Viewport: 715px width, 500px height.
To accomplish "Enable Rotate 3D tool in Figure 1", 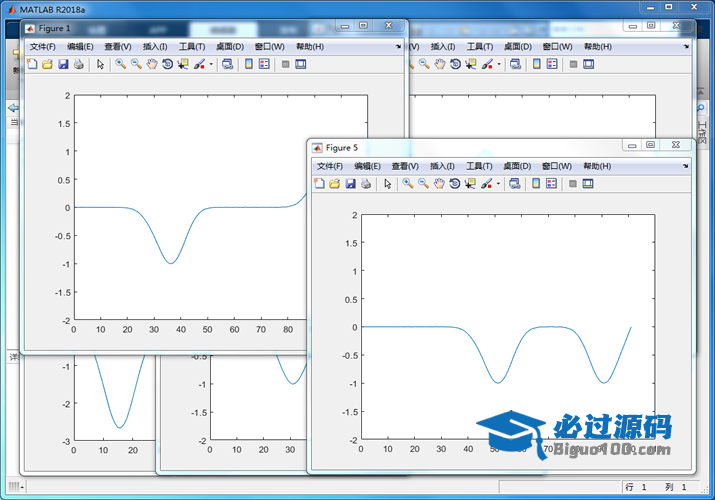I will pos(167,64).
